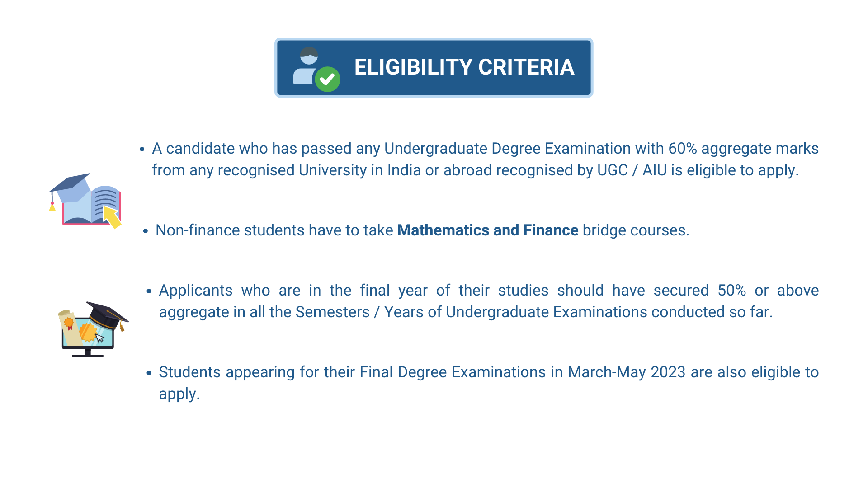Click the word 'apply.' ending the last bullet
This screenshot has width=868, height=488.
[179, 394]
